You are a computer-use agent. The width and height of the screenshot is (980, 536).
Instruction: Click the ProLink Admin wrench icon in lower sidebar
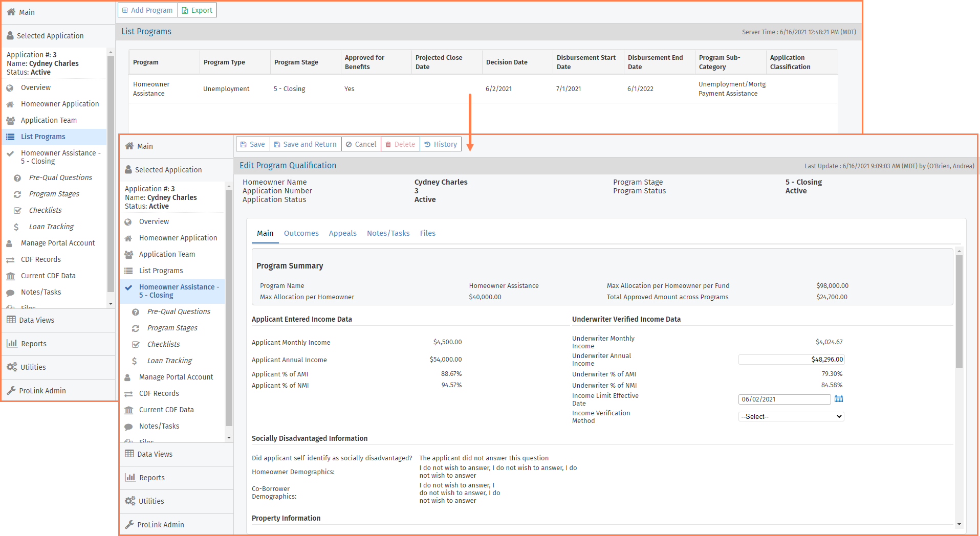tap(129, 525)
